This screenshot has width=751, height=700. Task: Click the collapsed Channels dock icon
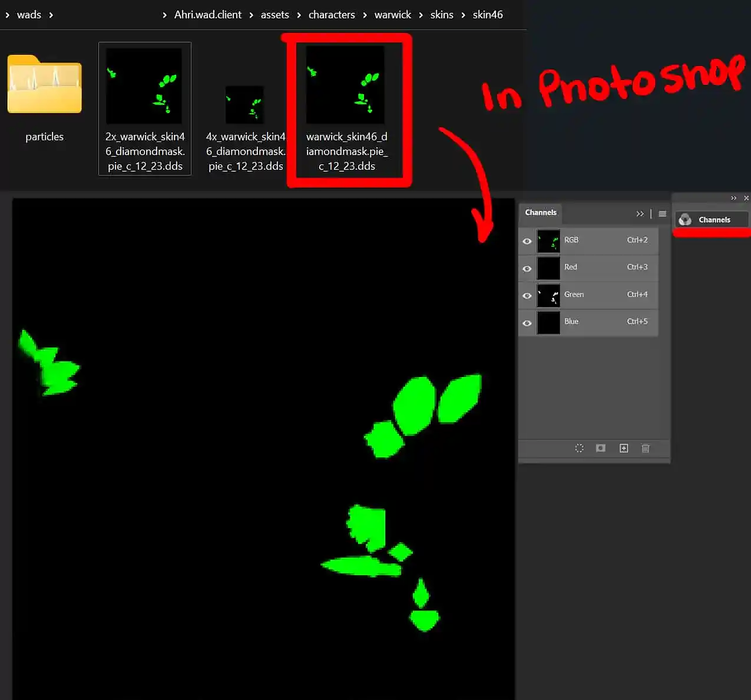click(685, 219)
